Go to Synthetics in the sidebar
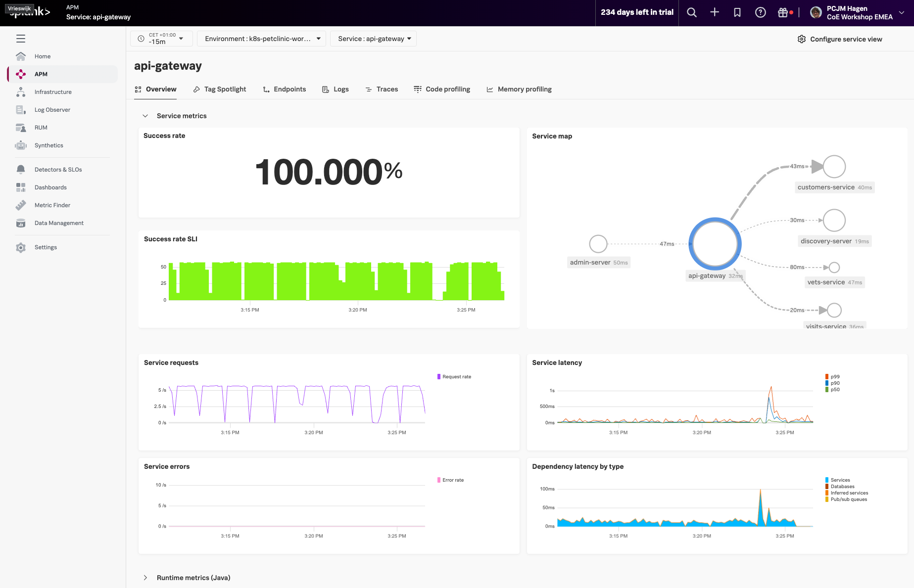Viewport: 914px width, 588px height. tap(48, 145)
